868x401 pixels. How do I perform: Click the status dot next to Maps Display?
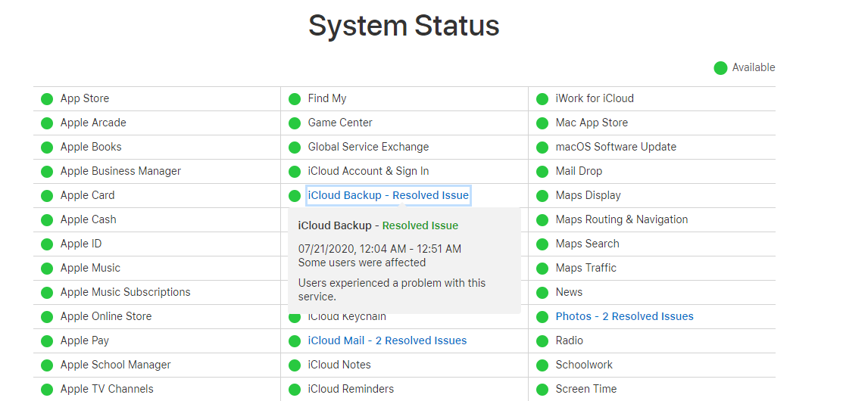(x=542, y=196)
